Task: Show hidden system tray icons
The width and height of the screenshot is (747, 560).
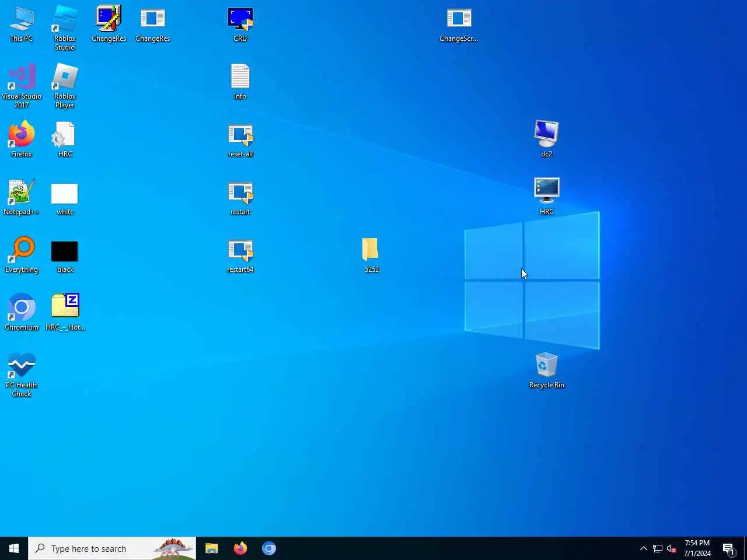Action: [x=644, y=548]
